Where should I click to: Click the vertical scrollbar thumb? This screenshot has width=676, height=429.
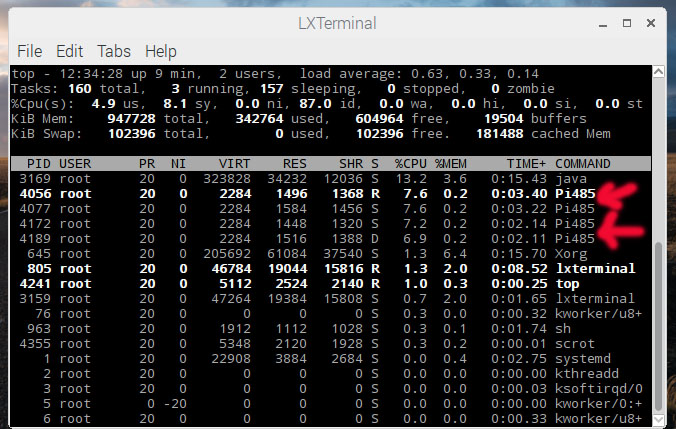[x=658, y=326]
